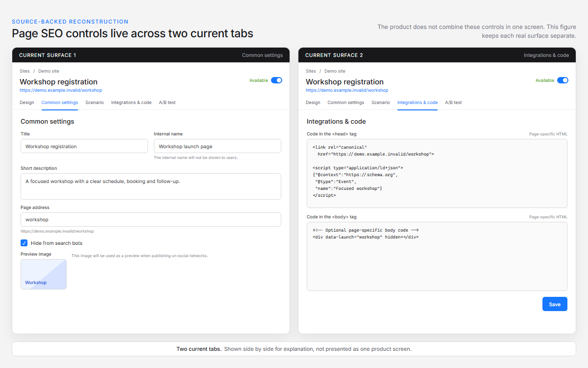Click the Workshop registration heading in Surface 1
Screen dimensions: 588x368
(58, 82)
